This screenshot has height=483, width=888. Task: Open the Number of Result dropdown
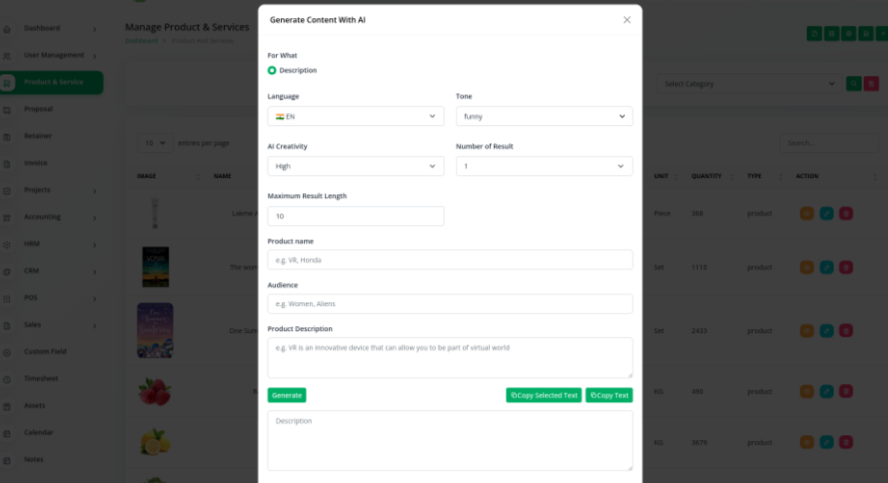(544, 166)
